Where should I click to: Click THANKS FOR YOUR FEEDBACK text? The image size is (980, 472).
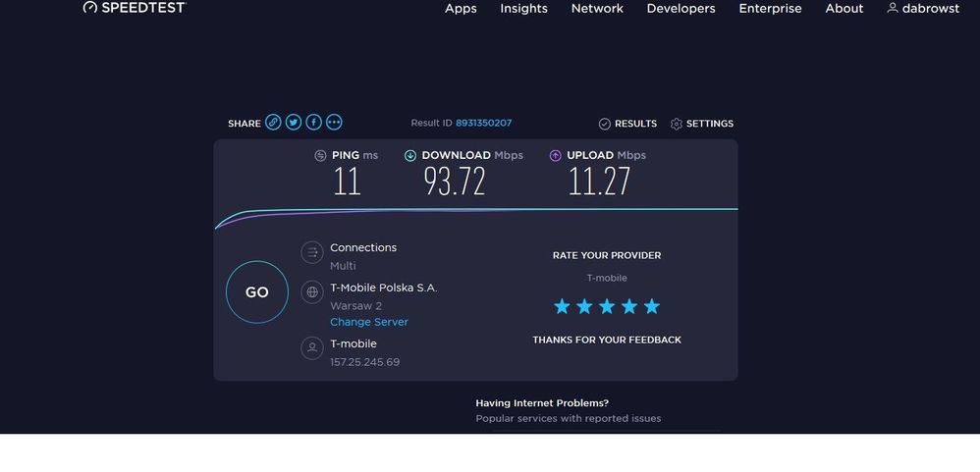click(x=607, y=341)
